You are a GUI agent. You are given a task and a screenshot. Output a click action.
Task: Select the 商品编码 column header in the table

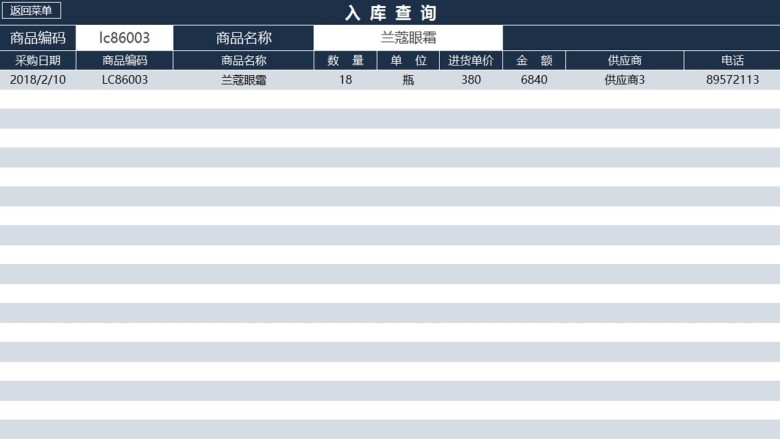click(124, 60)
